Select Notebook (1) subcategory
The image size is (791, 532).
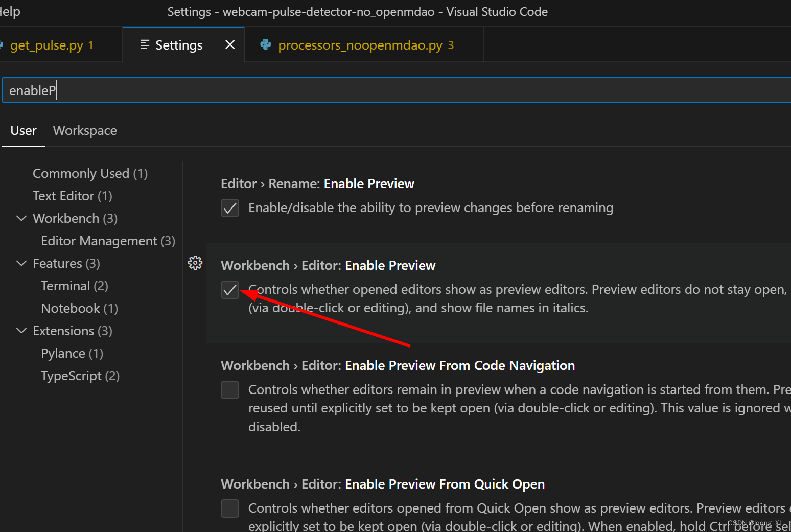[80, 309]
